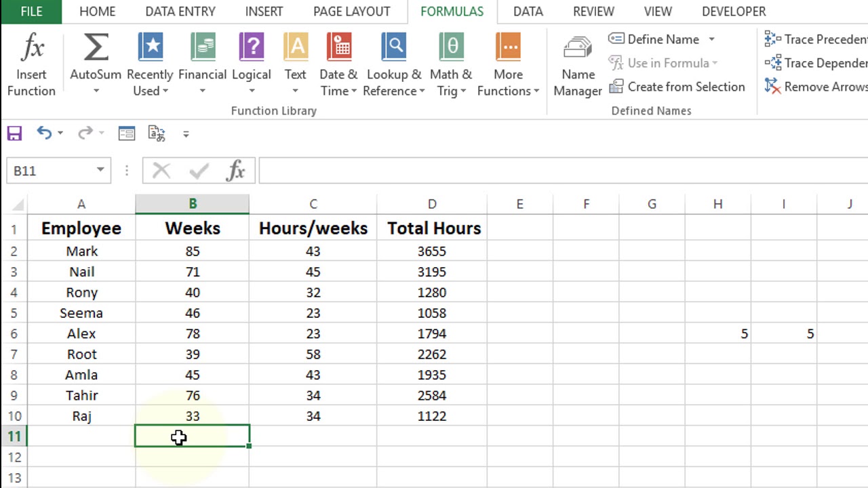
Task: Click the second custom Quick Access icon
Action: (157, 134)
